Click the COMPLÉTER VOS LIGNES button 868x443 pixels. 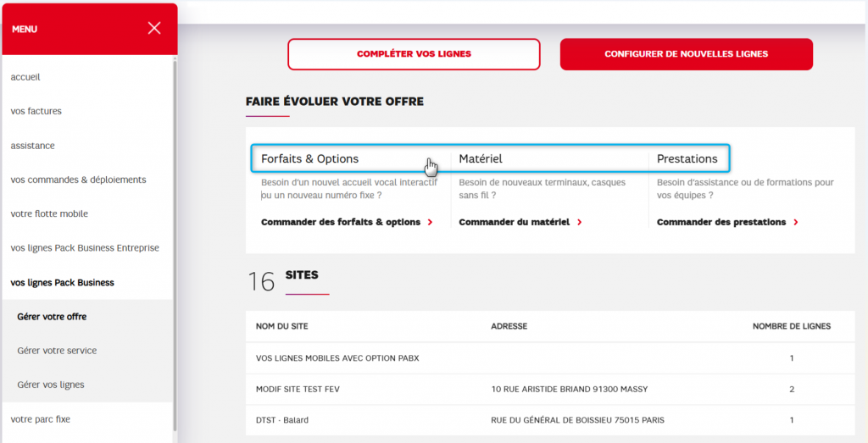pyautogui.click(x=414, y=54)
